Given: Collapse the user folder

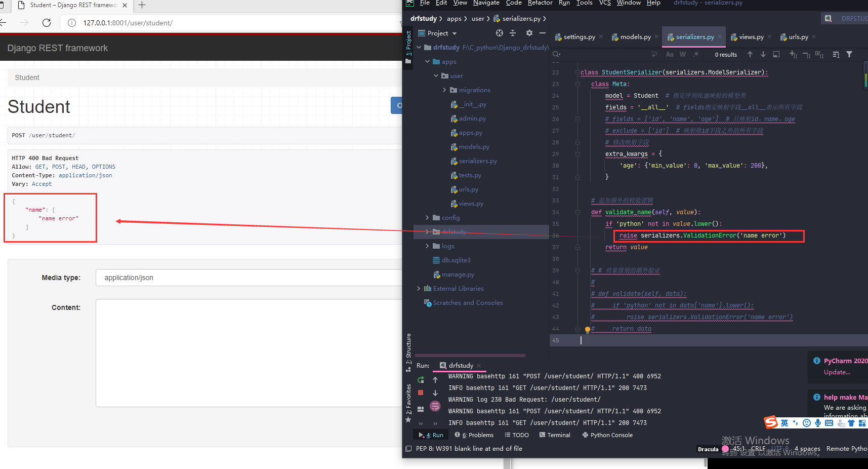Looking at the screenshot, I should [x=436, y=76].
